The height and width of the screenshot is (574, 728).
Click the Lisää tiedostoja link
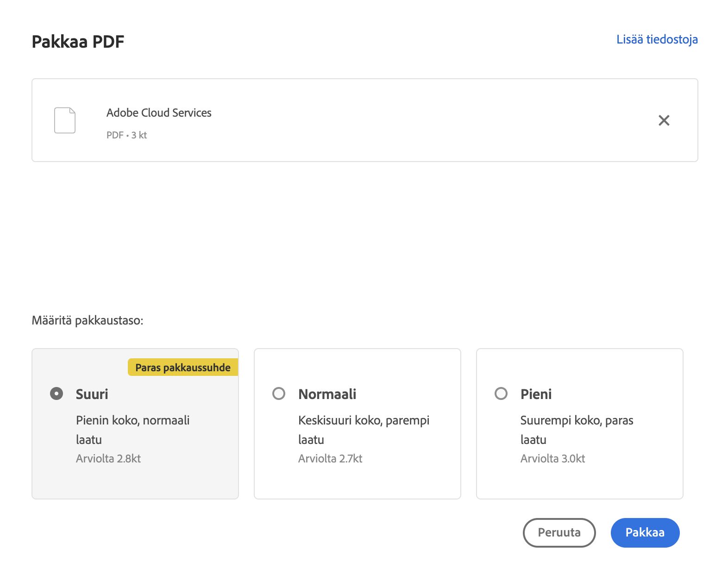tap(657, 39)
